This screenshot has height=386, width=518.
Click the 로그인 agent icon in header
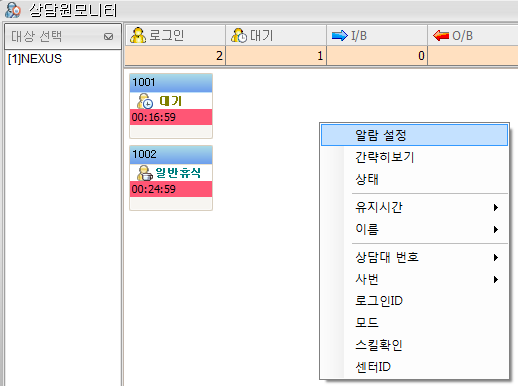(x=138, y=35)
